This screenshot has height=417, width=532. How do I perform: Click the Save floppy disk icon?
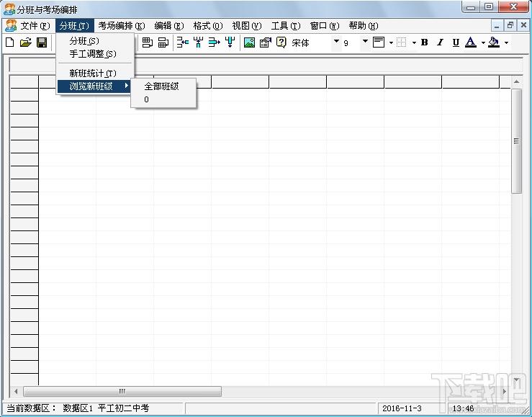pyautogui.click(x=41, y=42)
